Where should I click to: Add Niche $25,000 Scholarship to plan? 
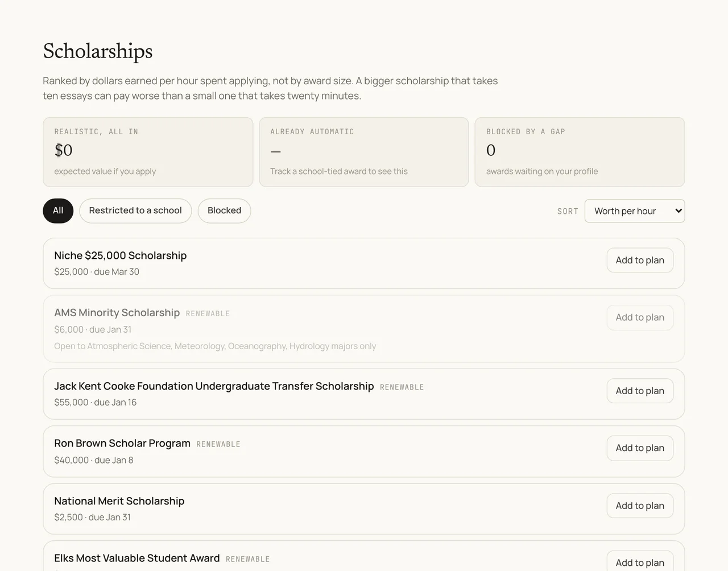[x=640, y=260]
